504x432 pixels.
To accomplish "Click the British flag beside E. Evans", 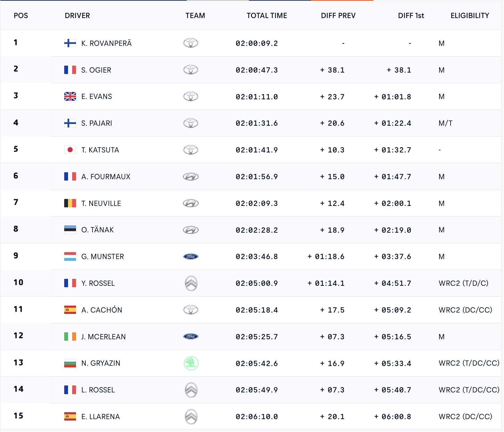I will (x=70, y=97).
